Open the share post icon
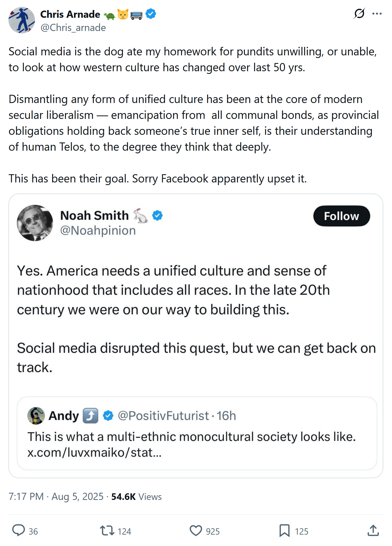 [373, 531]
